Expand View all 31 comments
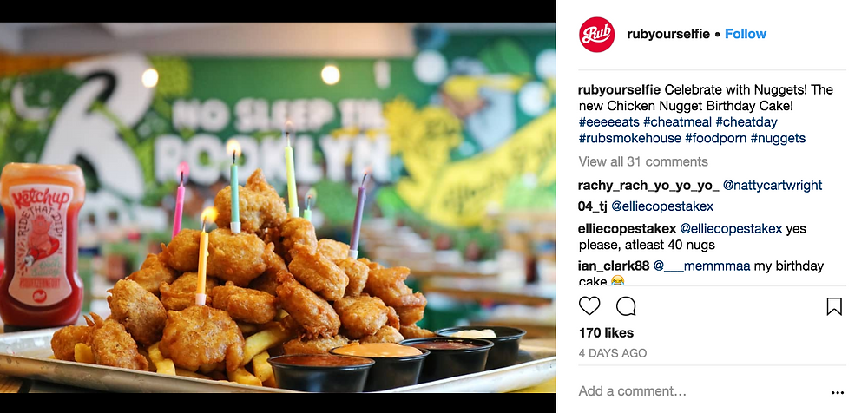 point(643,161)
